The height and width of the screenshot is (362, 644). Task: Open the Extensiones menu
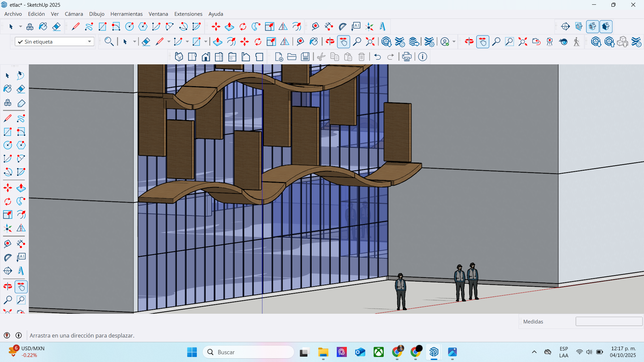click(188, 14)
